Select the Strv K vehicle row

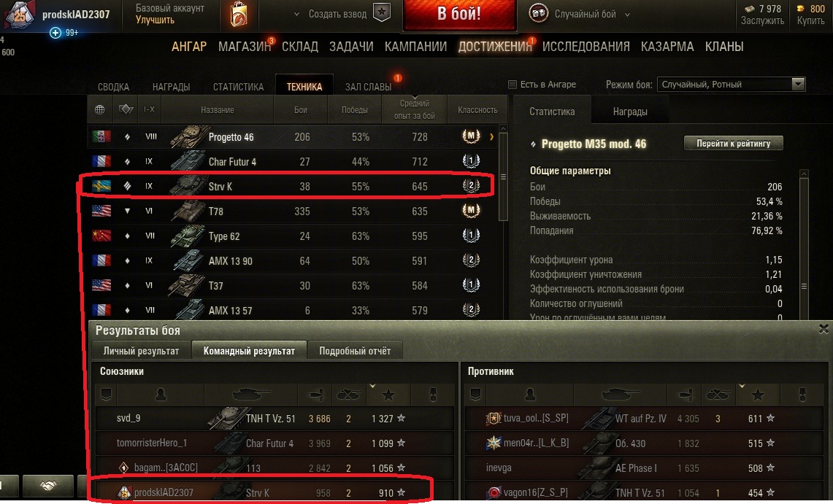point(287,186)
